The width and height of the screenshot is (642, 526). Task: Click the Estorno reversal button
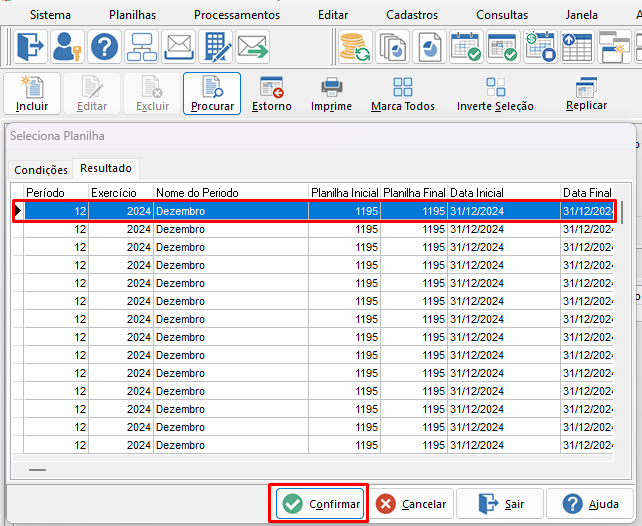coord(272,93)
